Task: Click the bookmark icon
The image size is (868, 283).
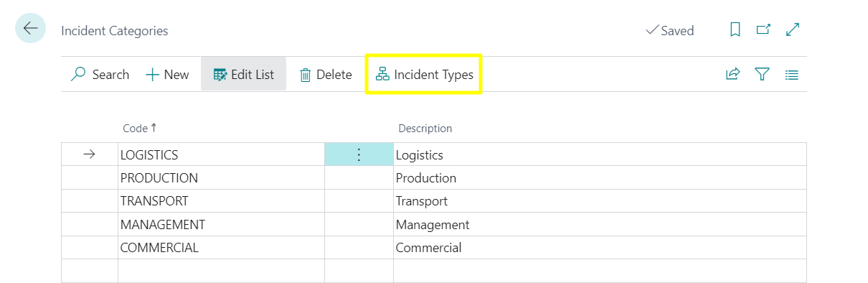Action: (x=735, y=29)
